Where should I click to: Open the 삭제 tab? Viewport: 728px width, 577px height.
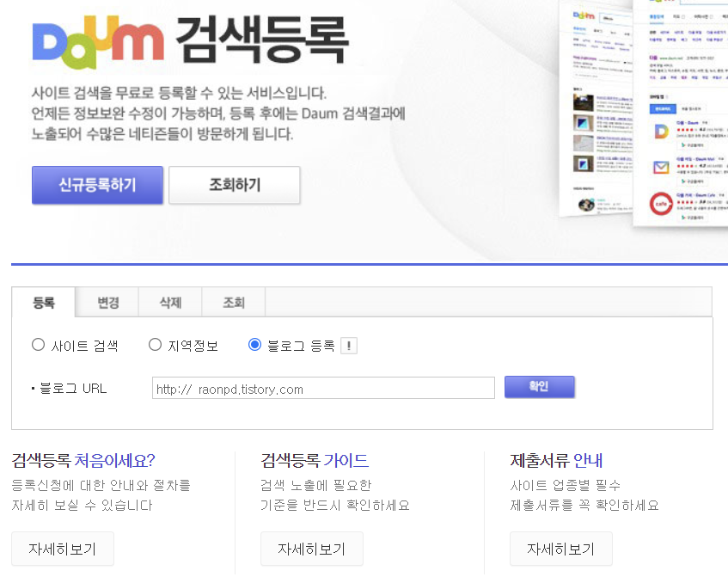pyautogui.click(x=170, y=303)
